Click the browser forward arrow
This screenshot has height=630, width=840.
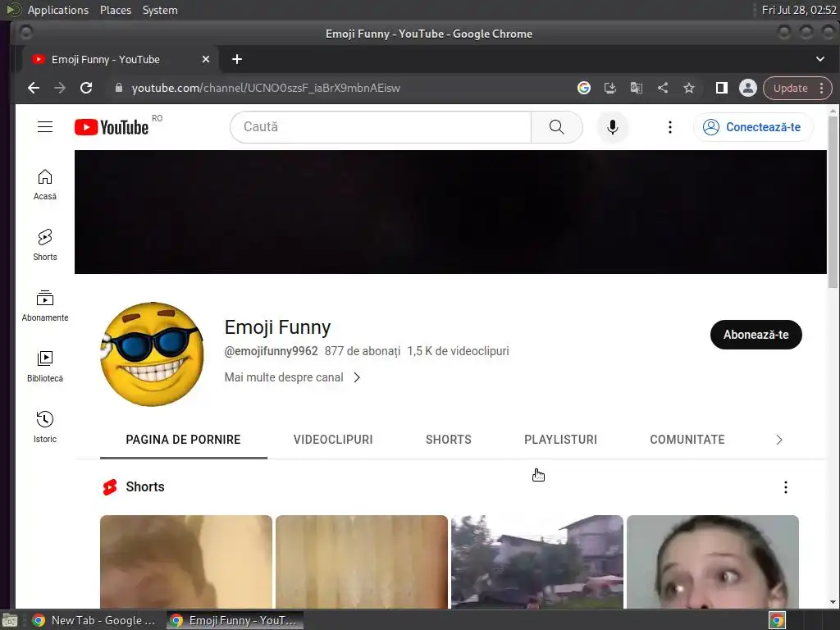(60, 88)
